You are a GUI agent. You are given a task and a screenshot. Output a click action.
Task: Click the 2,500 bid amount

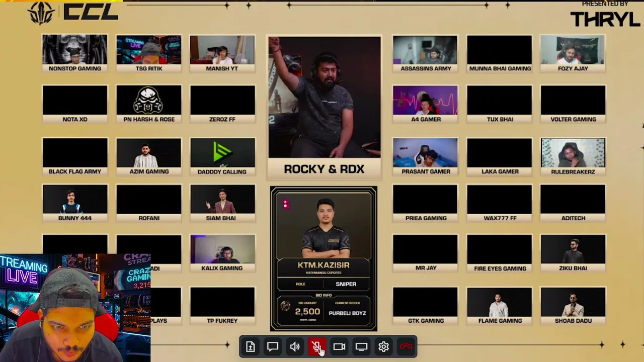point(307,312)
